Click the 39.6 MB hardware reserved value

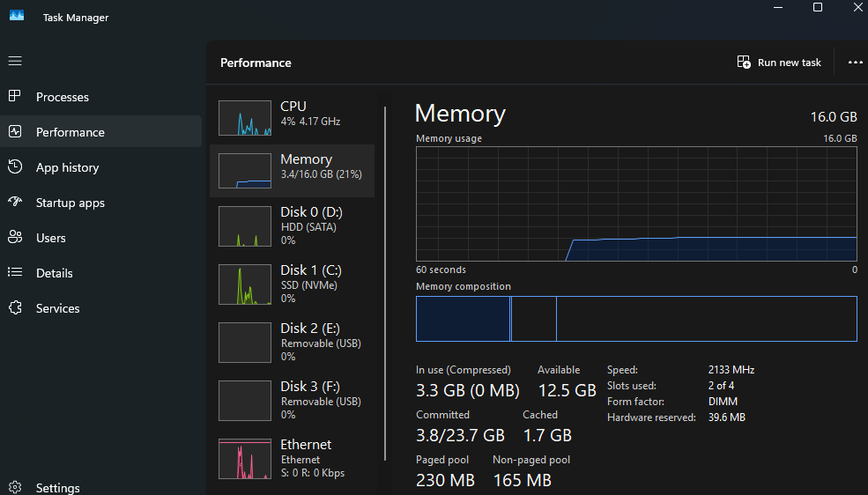pyautogui.click(x=727, y=417)
